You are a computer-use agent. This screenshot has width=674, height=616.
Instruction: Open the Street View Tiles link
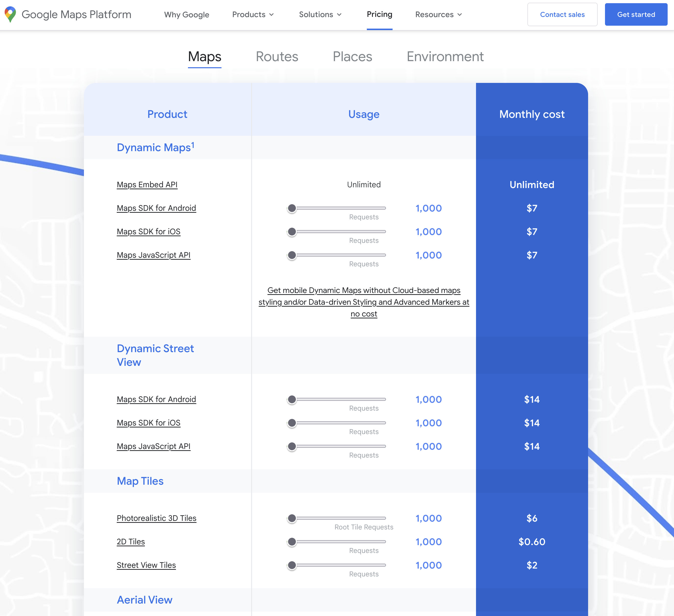(x=146, y=565)
